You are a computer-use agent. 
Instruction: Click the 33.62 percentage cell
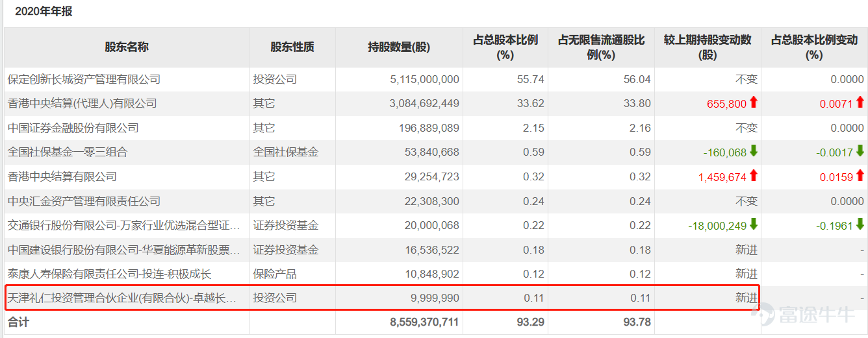pyautogui.click(x=532, y=103)
